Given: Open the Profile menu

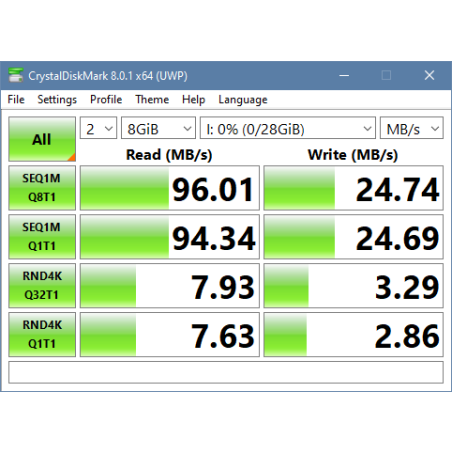Looking at the screenshot, I should tap(106, 99).
